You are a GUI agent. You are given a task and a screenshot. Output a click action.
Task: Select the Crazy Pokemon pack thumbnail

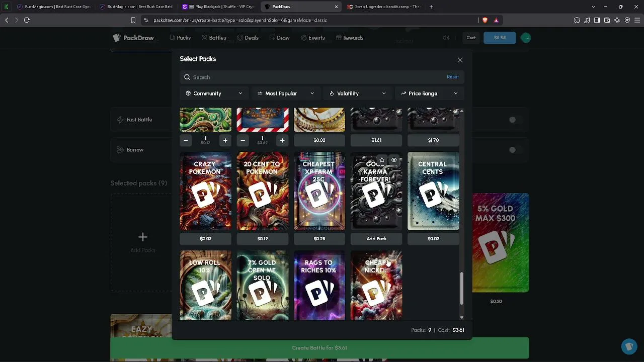(x=205, y=191)
